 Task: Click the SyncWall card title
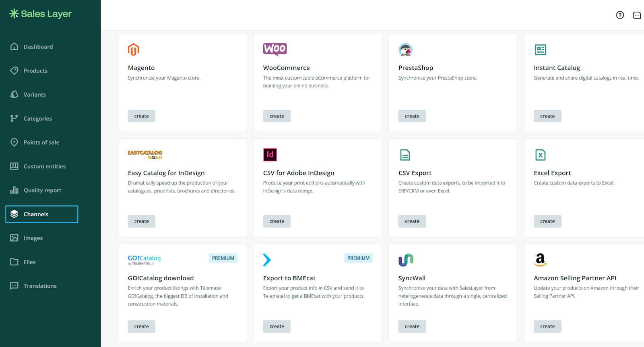[412, 278]
